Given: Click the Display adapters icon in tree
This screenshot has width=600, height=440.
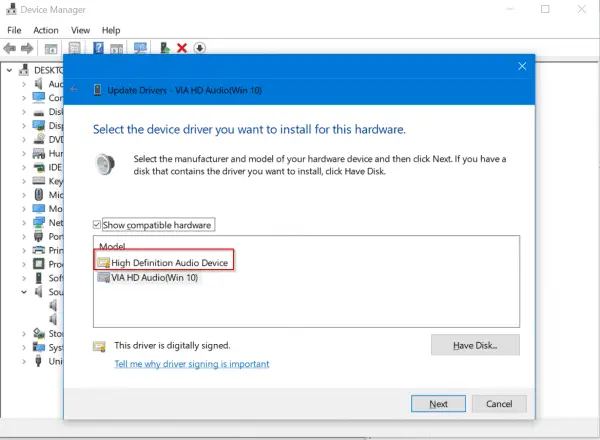Looking at the screenshot, I should 39,125.
